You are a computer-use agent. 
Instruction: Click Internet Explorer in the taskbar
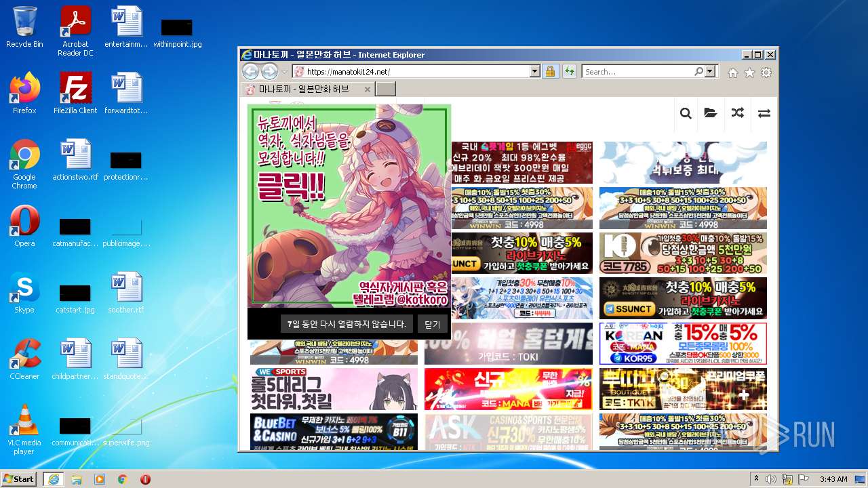[54, 479]
